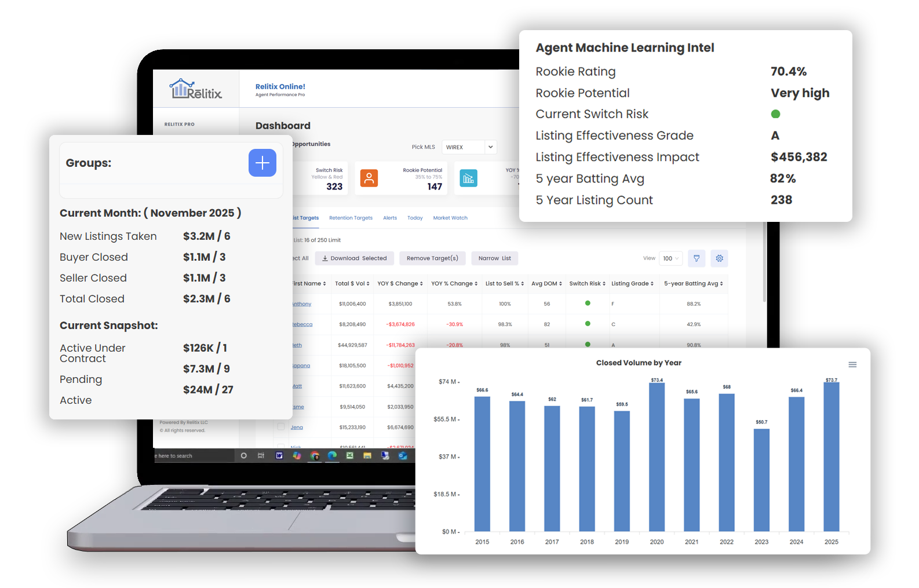
Task: Switch to the Alerts tab
Action: pos(390,218)
